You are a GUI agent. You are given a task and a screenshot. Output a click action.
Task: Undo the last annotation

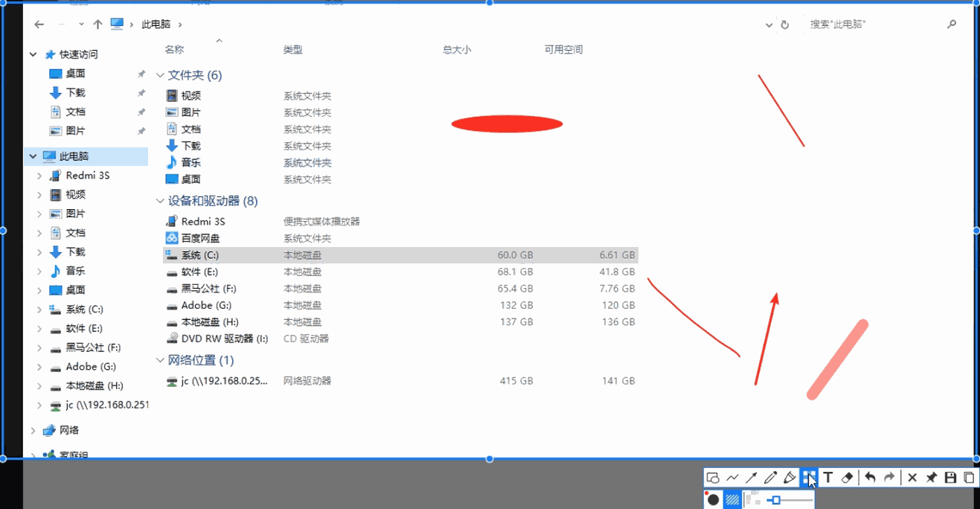[x=870, y=478]
